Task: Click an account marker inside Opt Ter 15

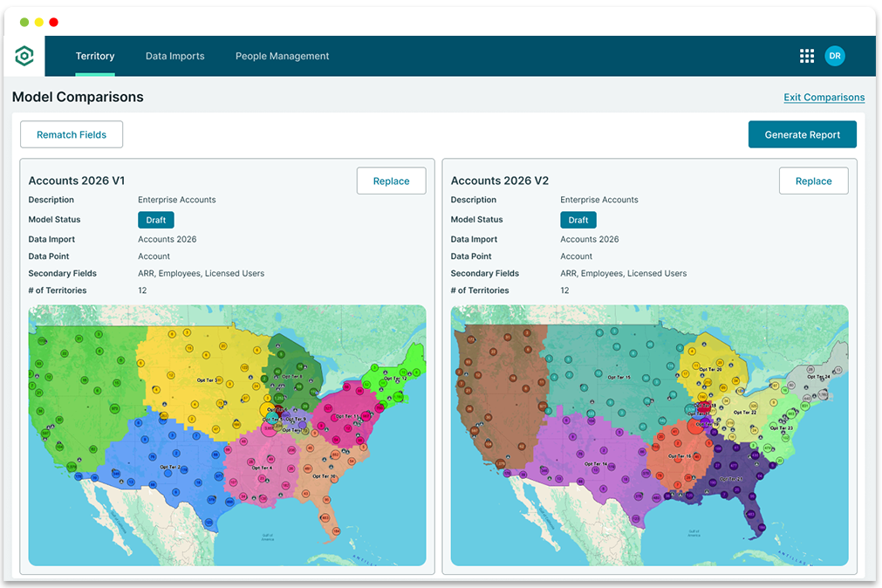Action: pos(600,373)
